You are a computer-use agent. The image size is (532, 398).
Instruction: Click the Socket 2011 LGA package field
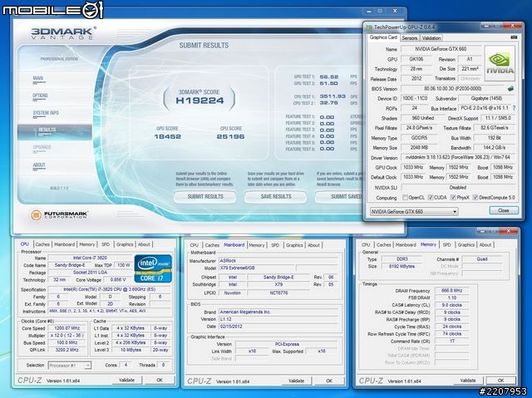90,273
